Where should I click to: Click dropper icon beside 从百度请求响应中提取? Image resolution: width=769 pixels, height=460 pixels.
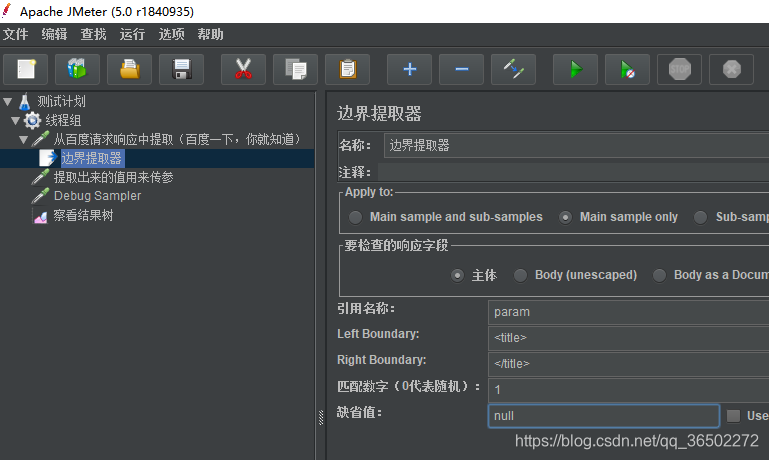point(40,139)
